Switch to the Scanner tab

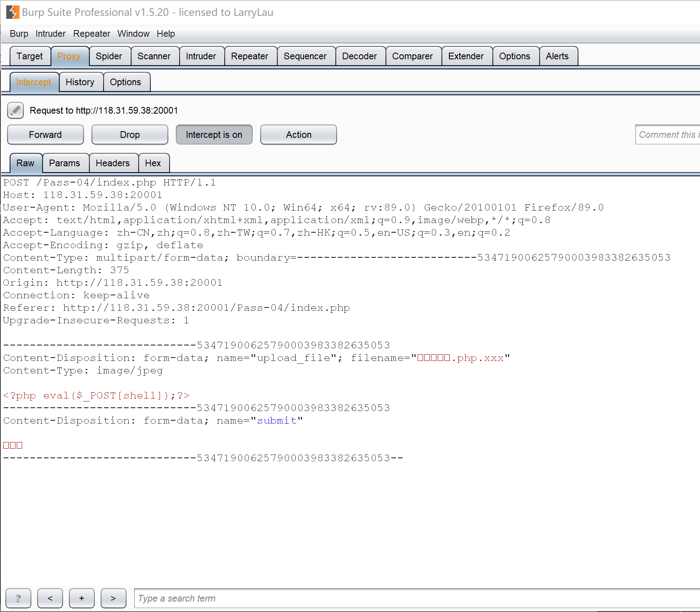(x=154, y=56)
